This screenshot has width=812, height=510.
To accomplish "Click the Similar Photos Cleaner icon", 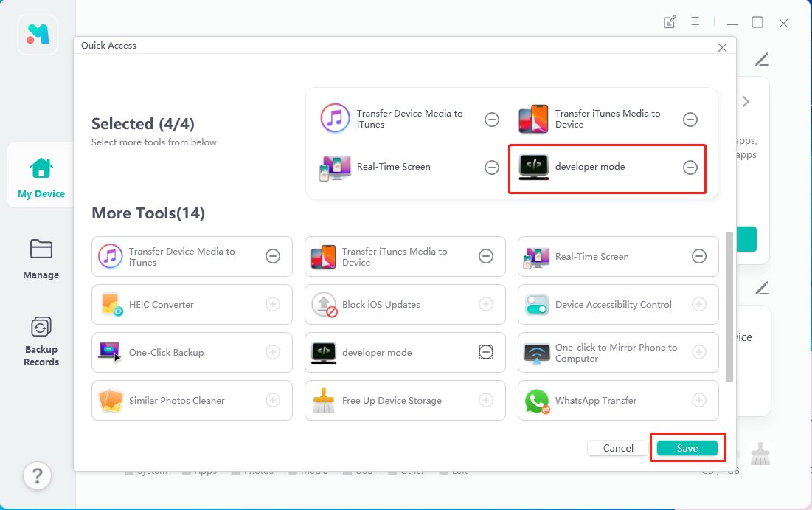I will (x=111, y=401).
